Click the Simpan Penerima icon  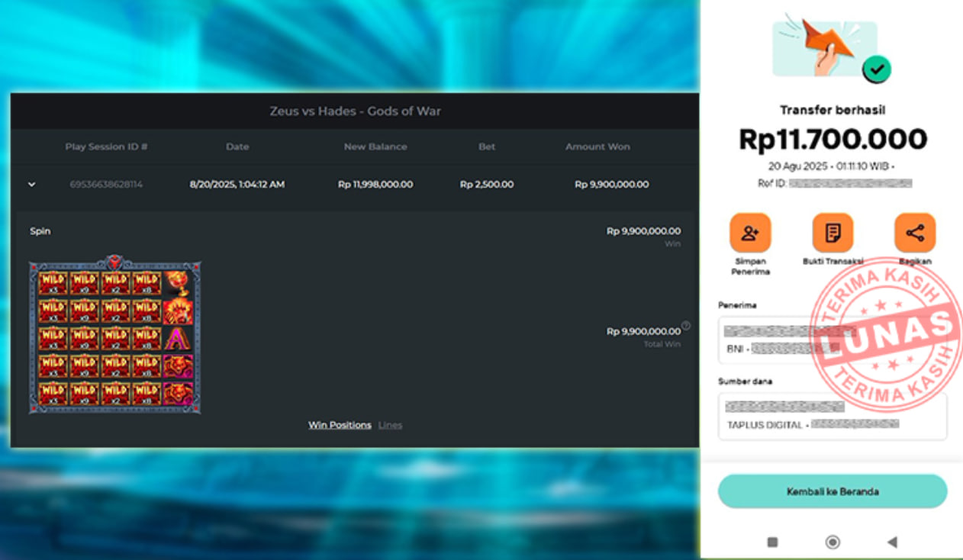(750, 233)
